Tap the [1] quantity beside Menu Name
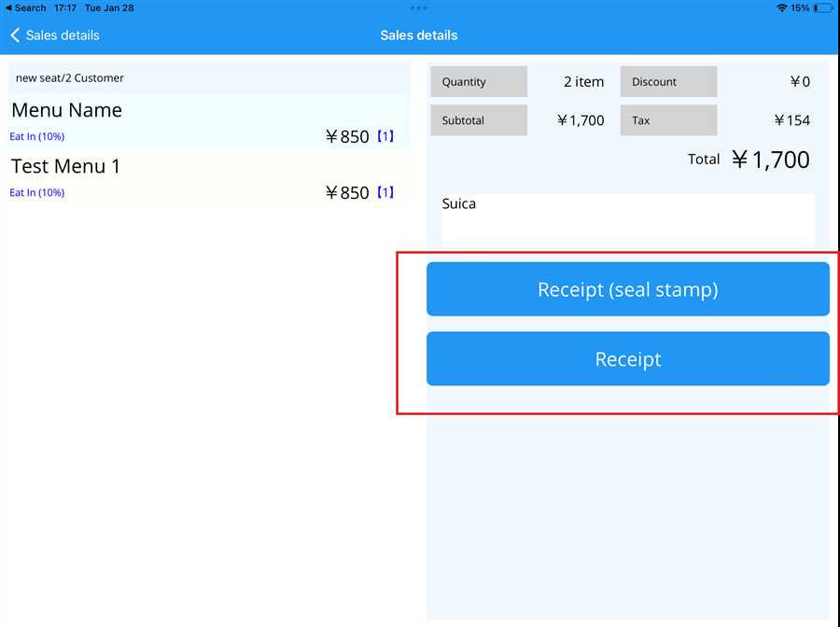 [x=385, y=137]
